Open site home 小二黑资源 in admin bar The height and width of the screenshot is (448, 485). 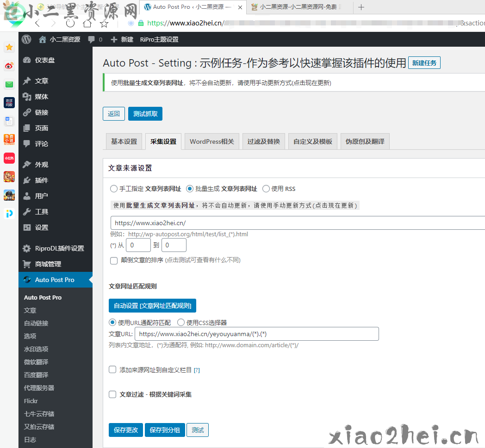pos(59,40)
